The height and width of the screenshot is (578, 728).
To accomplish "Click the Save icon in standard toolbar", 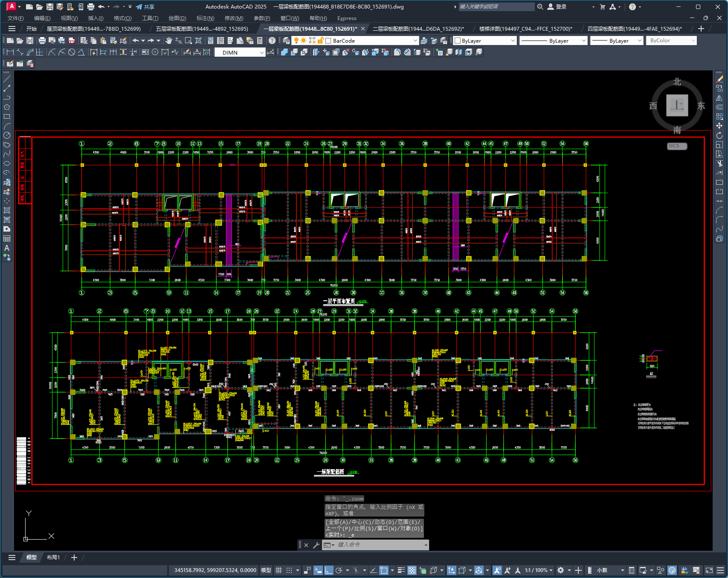I will pos(30,41).
